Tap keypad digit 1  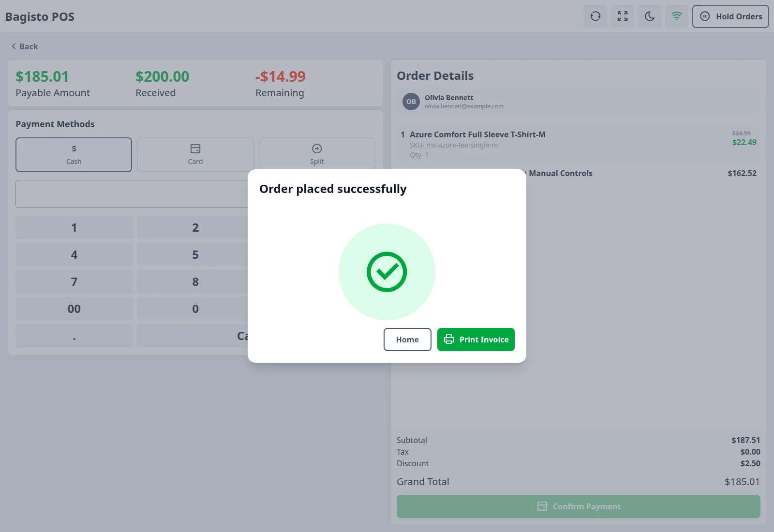(x=74, y=227)
